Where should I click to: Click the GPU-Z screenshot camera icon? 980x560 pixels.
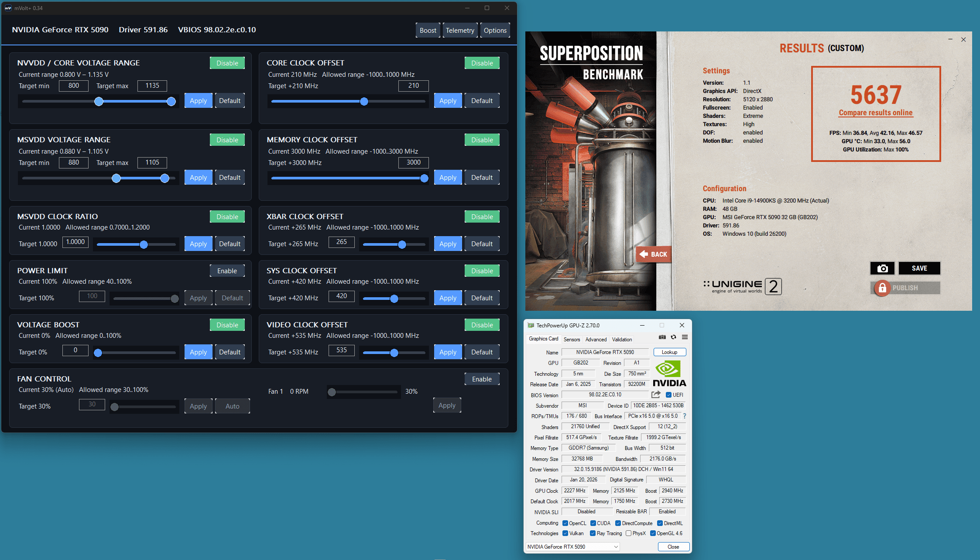662,337
